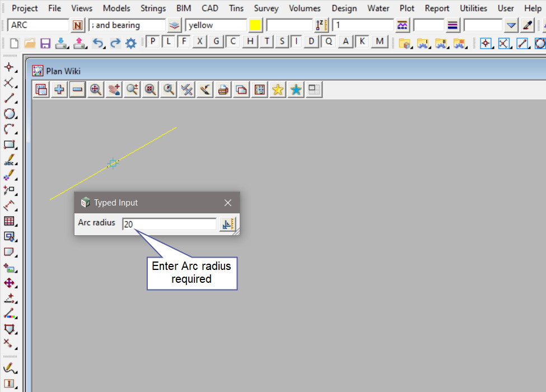Image resolution: width=546 pixels, height=392 pixels.
Task: Click the undo arrow icon
Action: [98, 43]
